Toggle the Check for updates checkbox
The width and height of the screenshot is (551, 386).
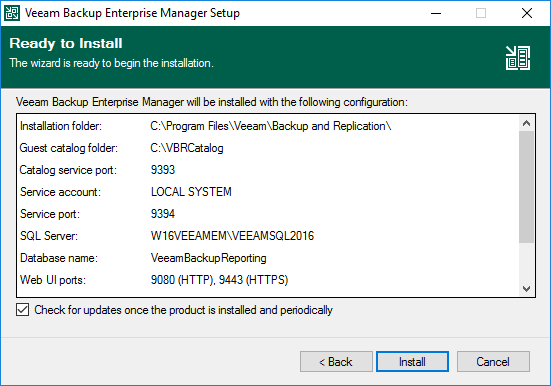pos(22,310)
